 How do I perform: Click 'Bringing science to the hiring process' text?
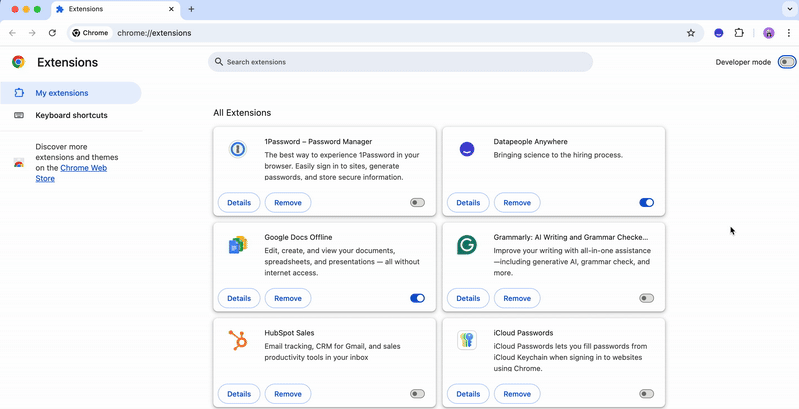tap(558, 155)
